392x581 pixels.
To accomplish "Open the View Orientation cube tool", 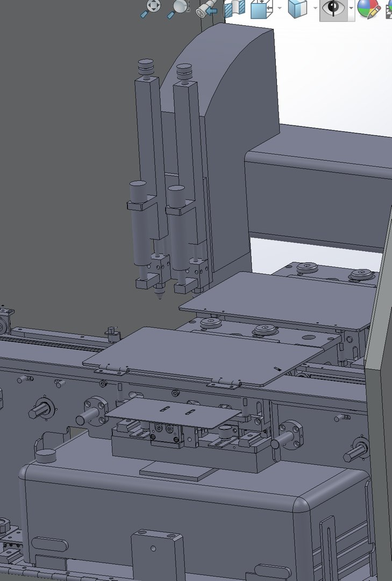I will (261, 9).
